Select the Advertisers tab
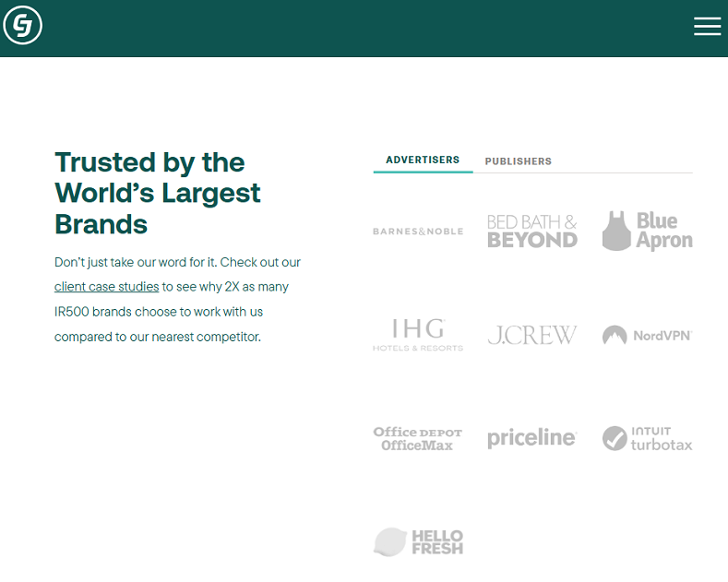This screenshot has height=582, width=728. pyautogui.click(x=423, y=160)
